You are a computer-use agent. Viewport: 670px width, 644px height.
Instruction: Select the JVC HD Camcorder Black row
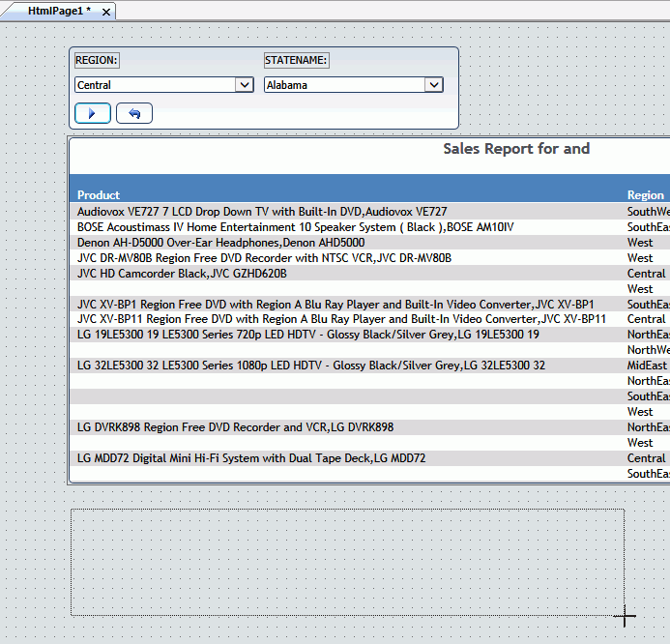pos(369,273)
